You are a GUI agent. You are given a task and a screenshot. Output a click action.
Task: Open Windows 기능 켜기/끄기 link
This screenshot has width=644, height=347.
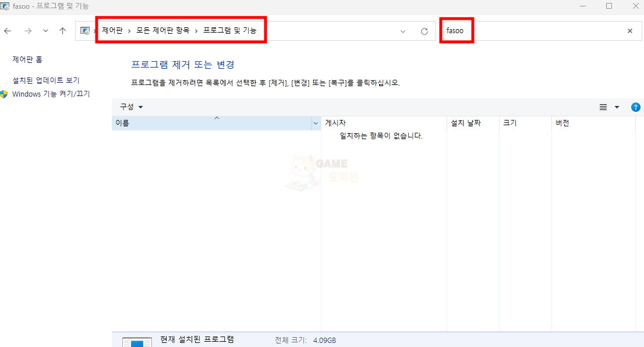tap(51, 94)
